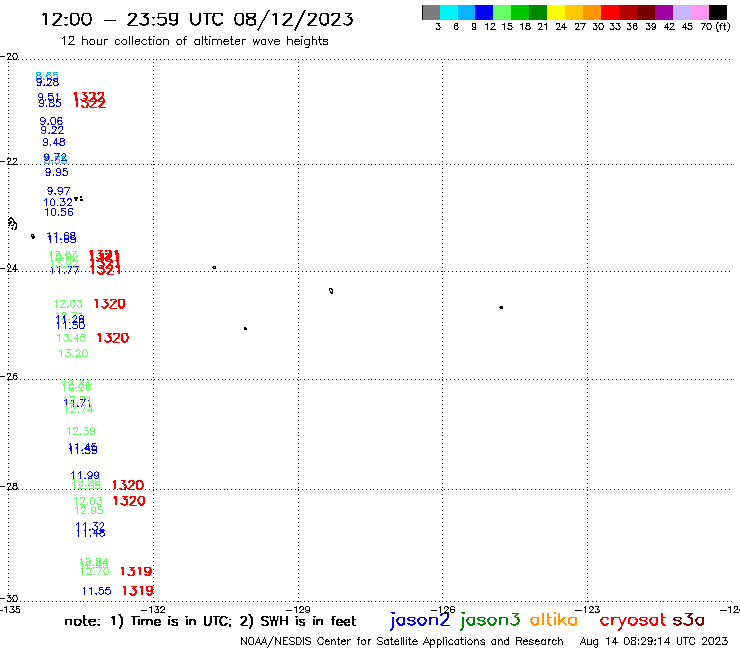Click the longitude label -123
Viewport: 740px width, 650px height.
pos(588,609)
